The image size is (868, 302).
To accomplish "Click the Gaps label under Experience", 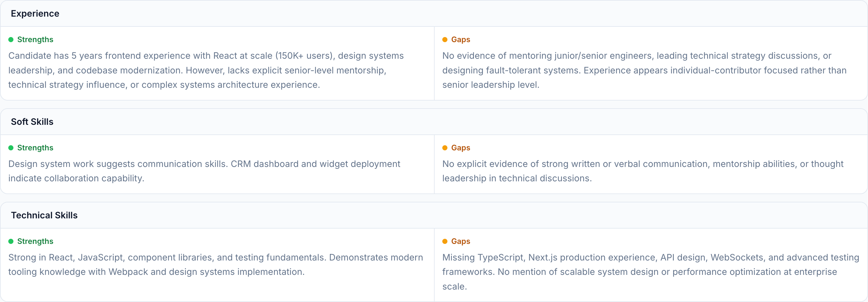I will [460, 40].
